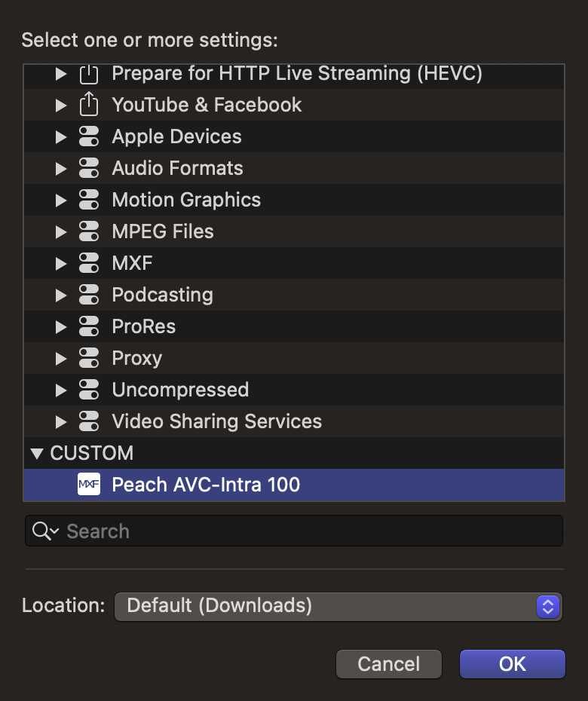Select the YouTube & Facebook row label
This screenshot has height=701, width=588.
207,105
